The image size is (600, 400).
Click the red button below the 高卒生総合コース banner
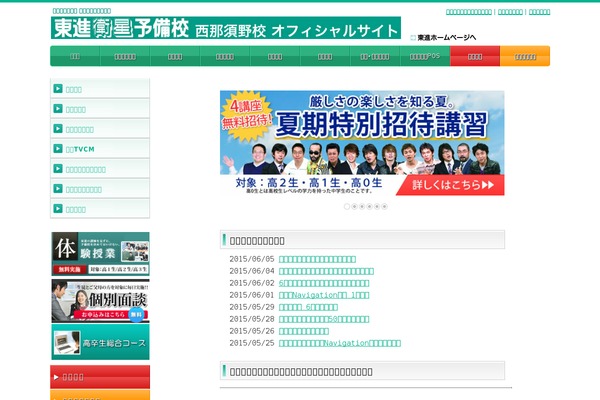click(100, 377)
